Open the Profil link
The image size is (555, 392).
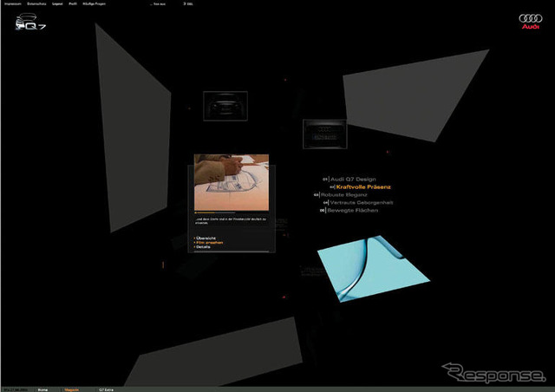click(73, 3)
